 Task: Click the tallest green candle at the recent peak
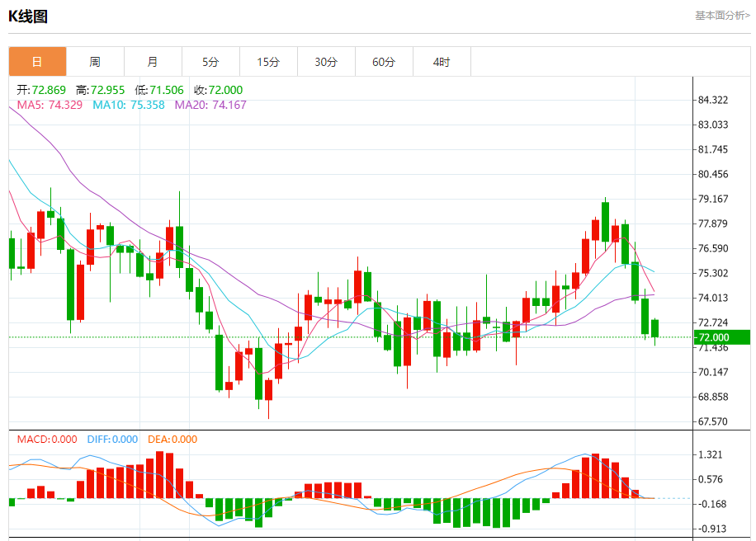click(605, 222)
